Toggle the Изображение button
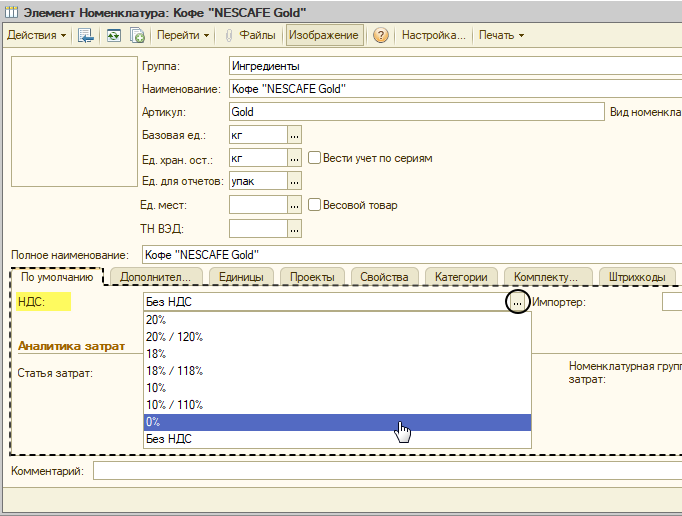 coord(324,35)
